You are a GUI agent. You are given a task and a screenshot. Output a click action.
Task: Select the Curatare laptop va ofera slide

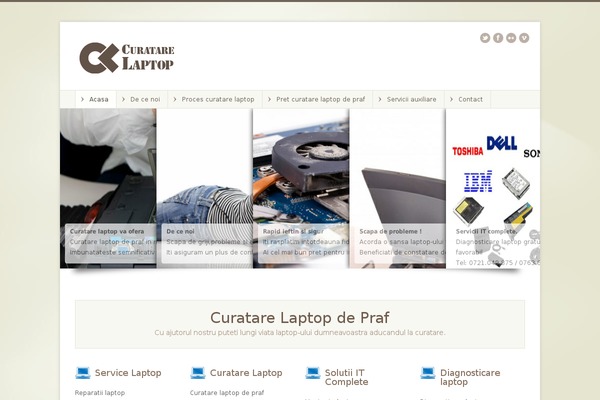point(108,188)
